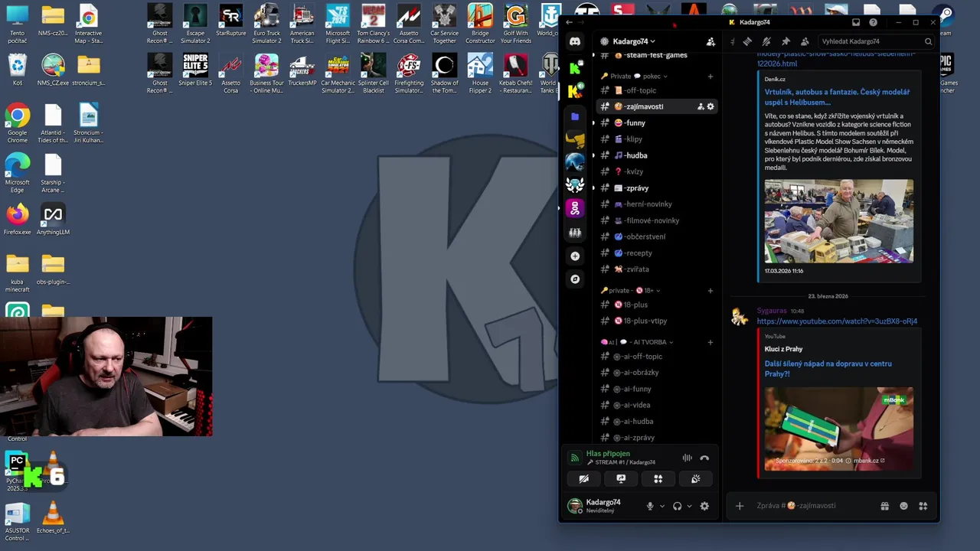
Task: Open headphone output options arrow
Action: [x=689, y=506]
